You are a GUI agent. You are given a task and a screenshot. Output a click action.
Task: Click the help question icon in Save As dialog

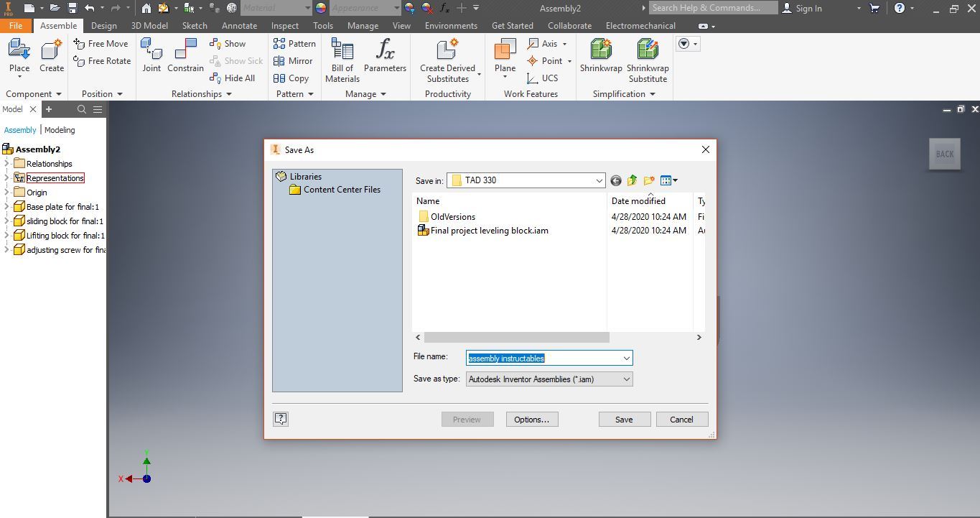click(281, 419)
